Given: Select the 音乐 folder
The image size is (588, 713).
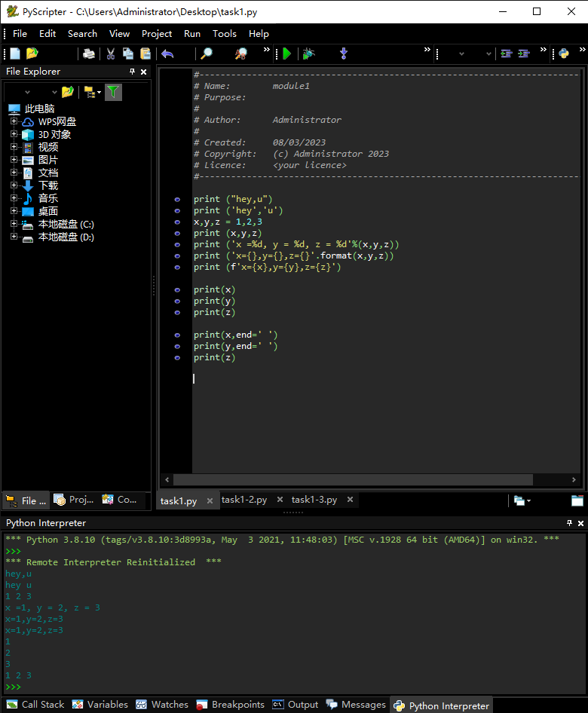Looking at the screenshot, I should (47, 198).
